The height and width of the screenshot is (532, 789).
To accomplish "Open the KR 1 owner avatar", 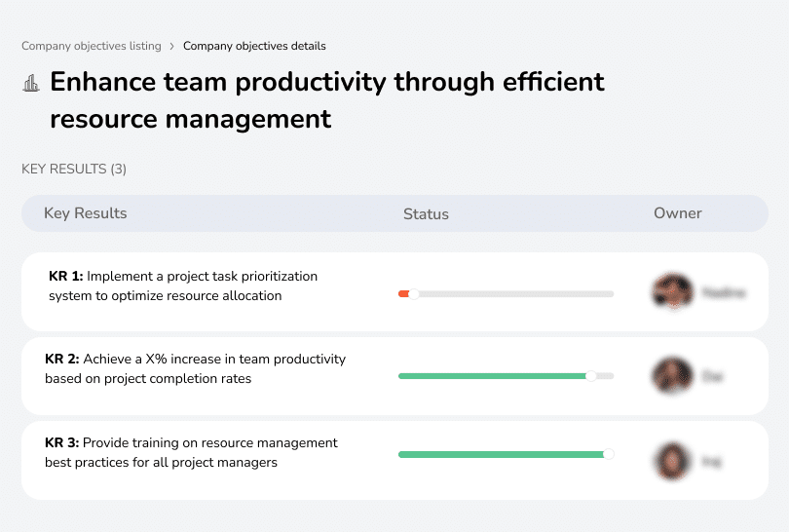I will point(673,291).
